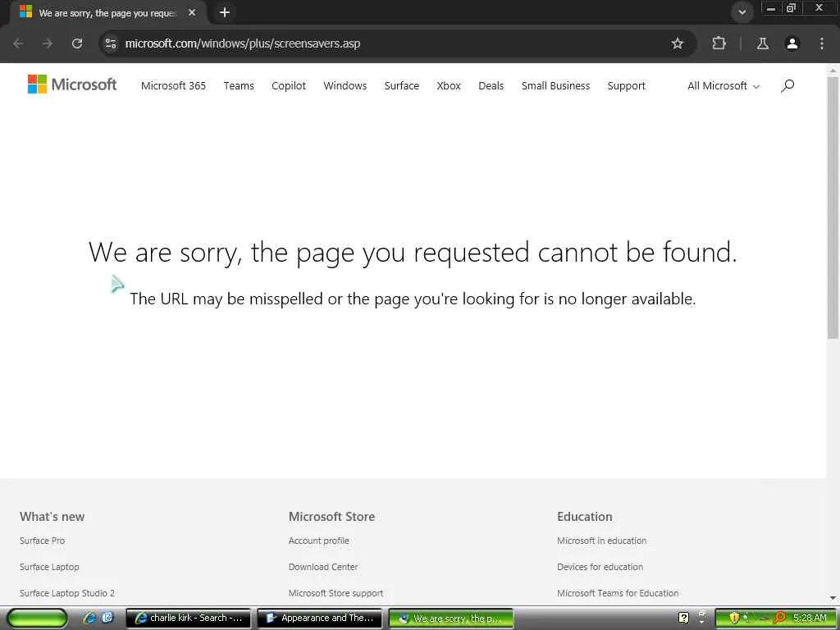Open the Extensions puzzle icon
840x630 pixels.
point(719,43)
